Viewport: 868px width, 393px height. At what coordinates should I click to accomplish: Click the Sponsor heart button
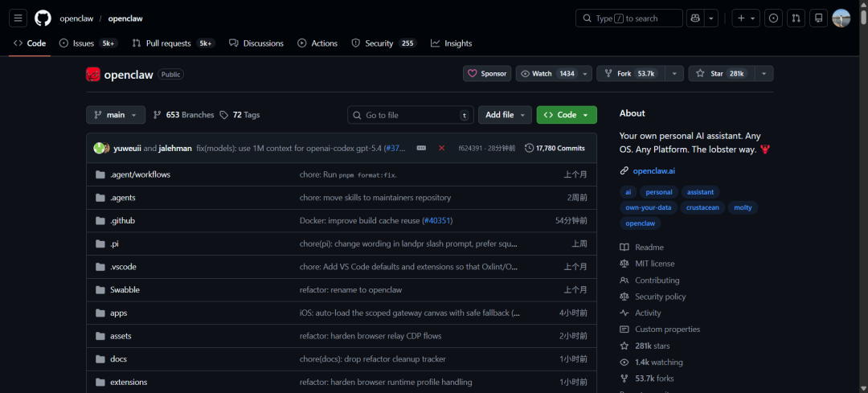point(487,73)
